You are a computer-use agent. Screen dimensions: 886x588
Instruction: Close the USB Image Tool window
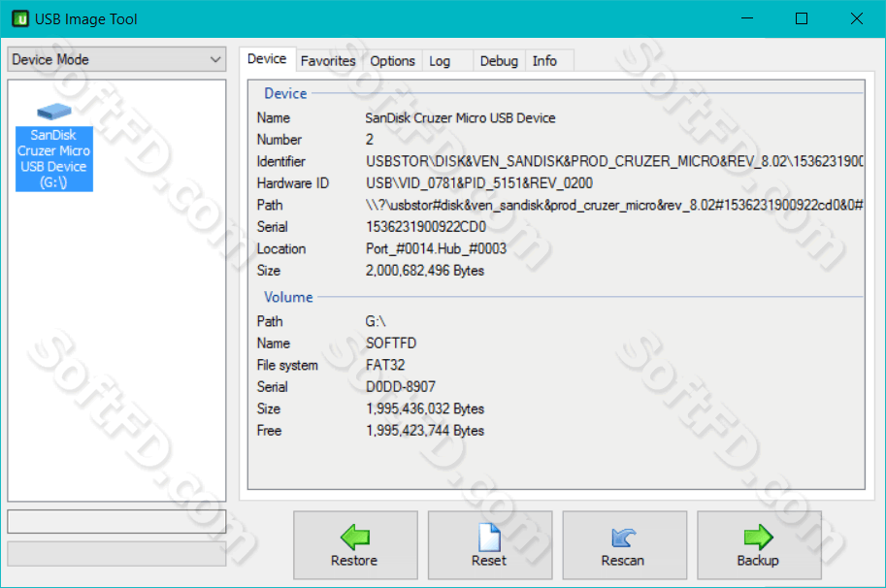point(857,18)
